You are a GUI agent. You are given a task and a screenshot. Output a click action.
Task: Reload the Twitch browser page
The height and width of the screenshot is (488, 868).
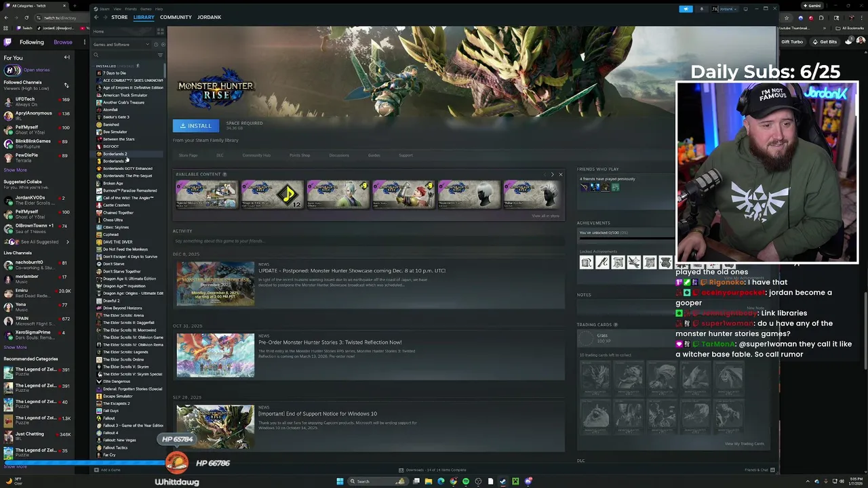pyautogui.click(x=26, y=18)
